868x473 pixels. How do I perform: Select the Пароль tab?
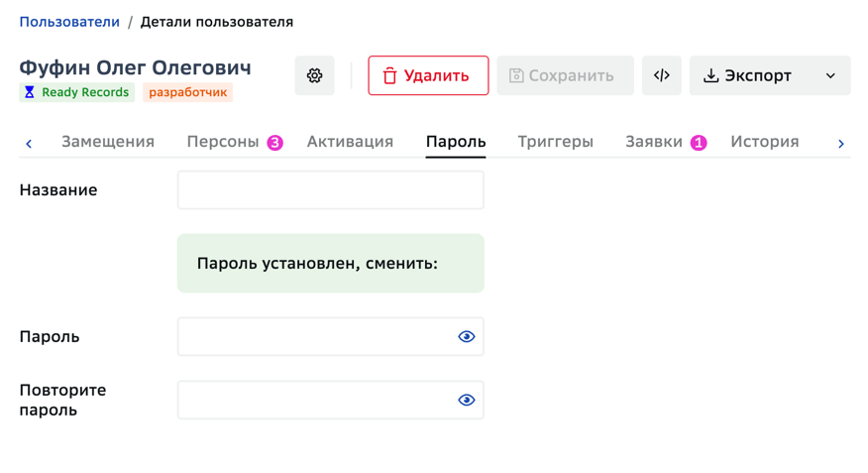pyautogui.click(x=456, y=142)
